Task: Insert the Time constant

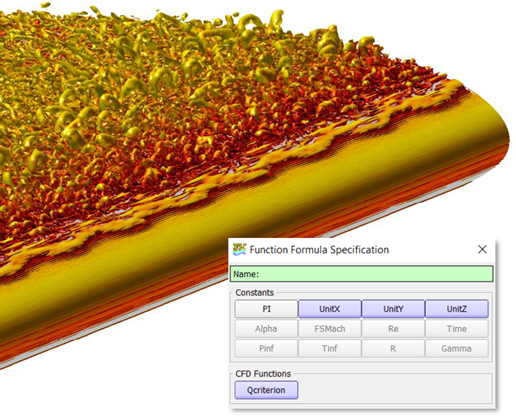Action: (x=457, y=329)
